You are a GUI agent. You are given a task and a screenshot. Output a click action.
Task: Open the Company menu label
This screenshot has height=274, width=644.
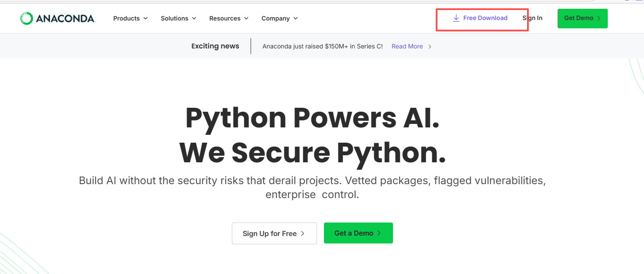click(x=275, y=18)
